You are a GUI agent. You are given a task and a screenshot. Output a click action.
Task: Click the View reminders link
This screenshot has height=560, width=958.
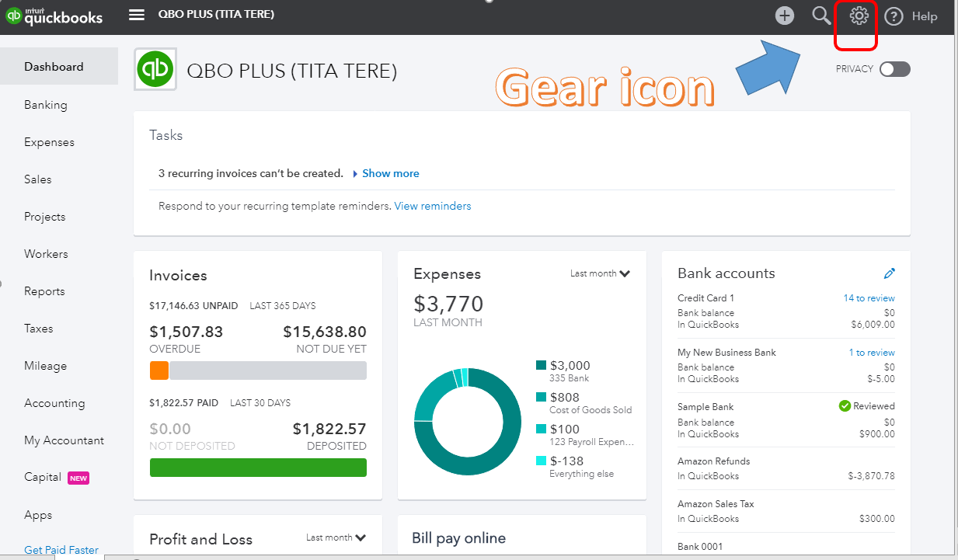[x=432, y=206]
